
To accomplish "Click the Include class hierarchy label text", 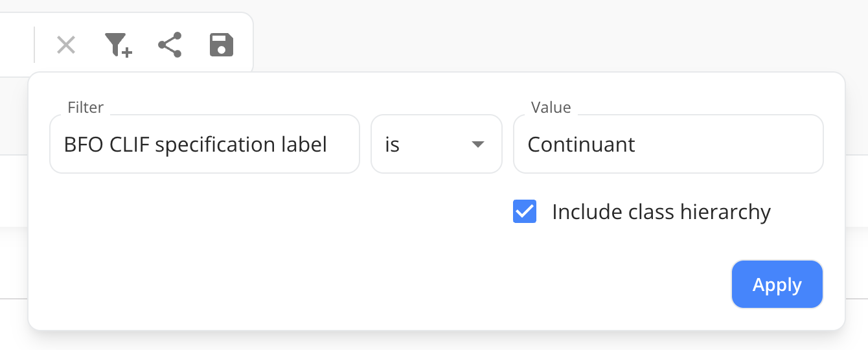I will point(661,212).
